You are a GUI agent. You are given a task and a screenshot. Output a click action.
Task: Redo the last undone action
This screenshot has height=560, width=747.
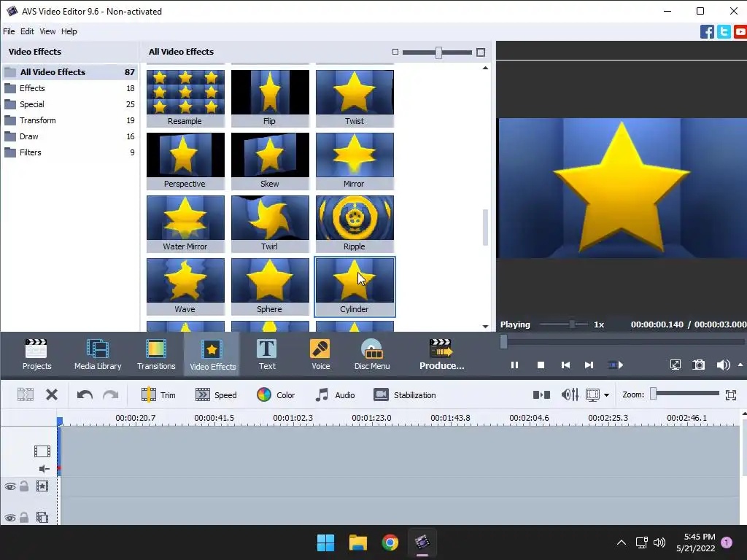(111, 394)
